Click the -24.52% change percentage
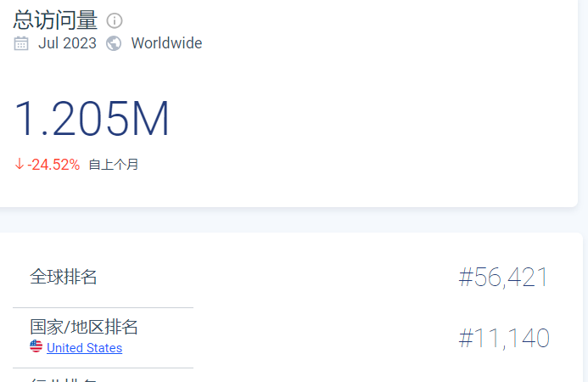 click(x=53, y=165)
